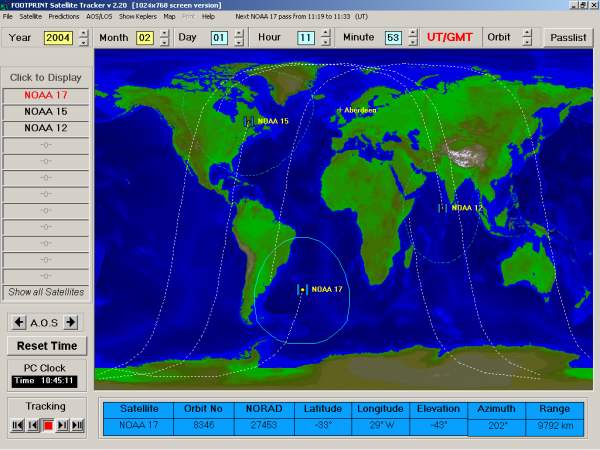
Task: Decrease the Year value with down arrow
Action: tap(83, 42)
